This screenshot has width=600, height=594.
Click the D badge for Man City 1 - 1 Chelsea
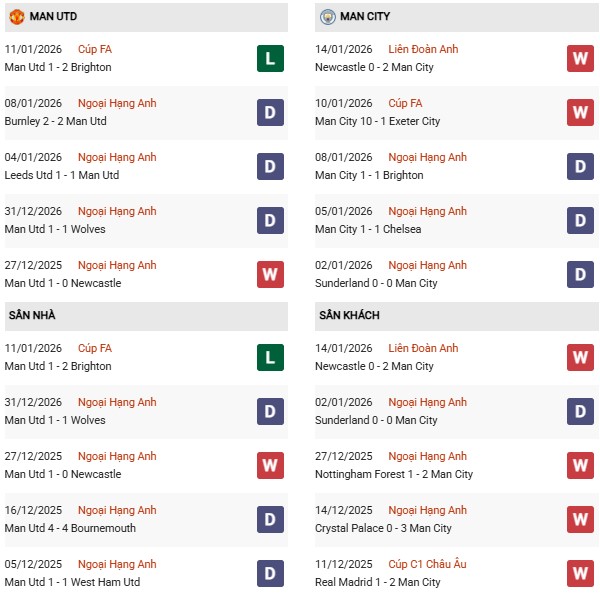coord(580,221)
